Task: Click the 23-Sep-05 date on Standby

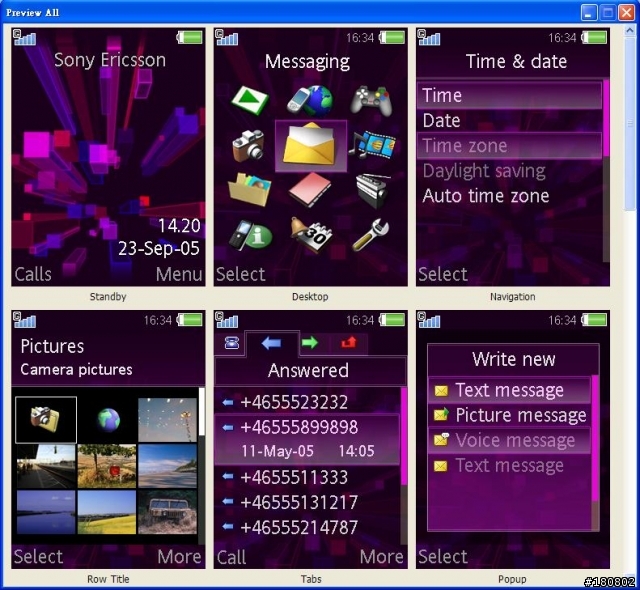Action: coord(159,248)
